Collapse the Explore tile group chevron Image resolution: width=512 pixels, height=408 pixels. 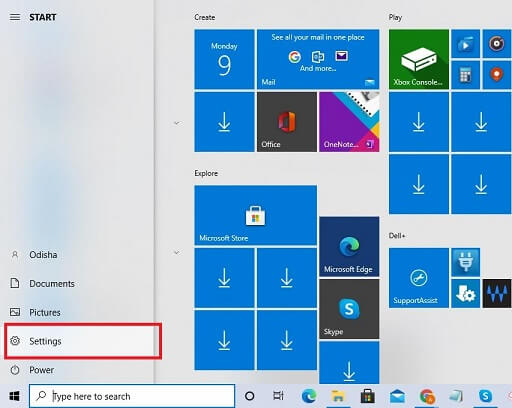pyautogui.click(x=177, y=252)
